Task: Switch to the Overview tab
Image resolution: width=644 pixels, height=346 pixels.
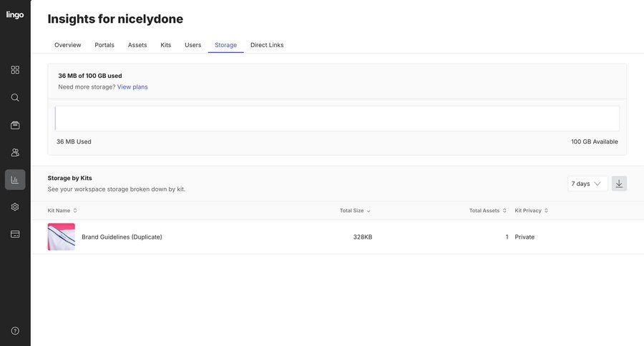Action: point(68,45)
